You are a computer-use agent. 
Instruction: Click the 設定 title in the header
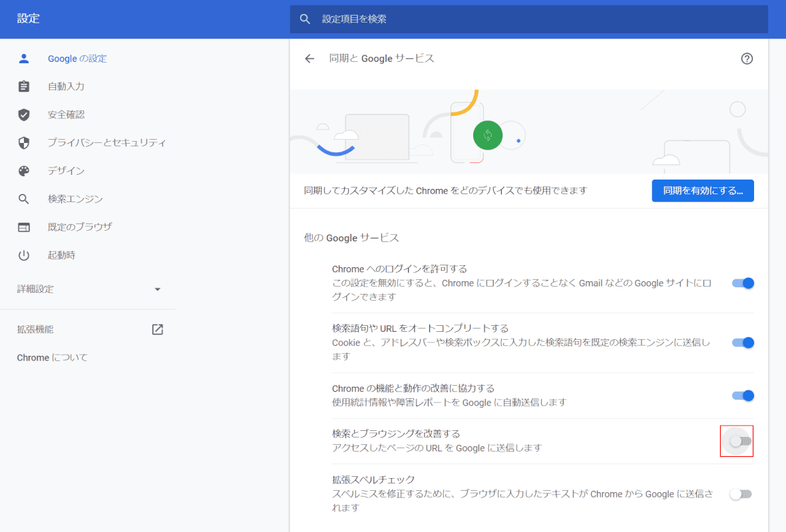coord(28,19)
